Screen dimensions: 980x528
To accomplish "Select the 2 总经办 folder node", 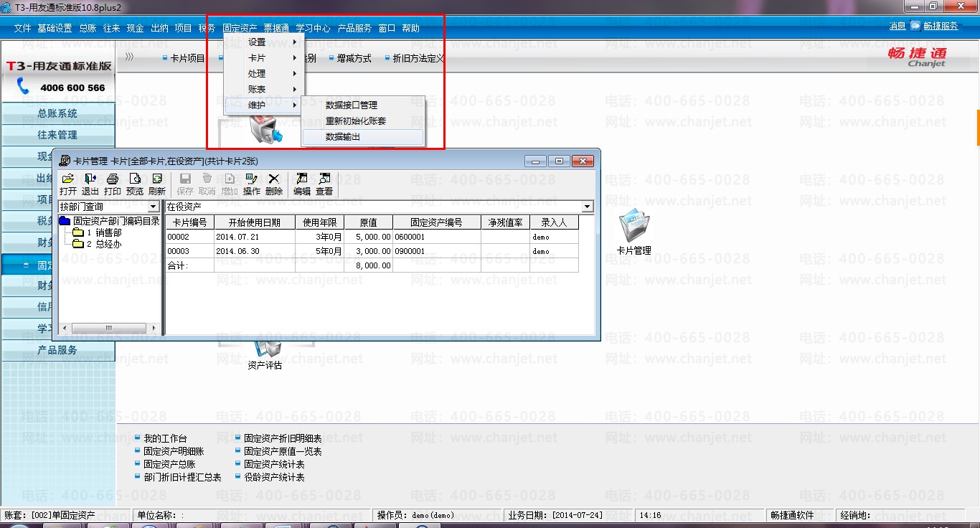I will click(98, 244).
